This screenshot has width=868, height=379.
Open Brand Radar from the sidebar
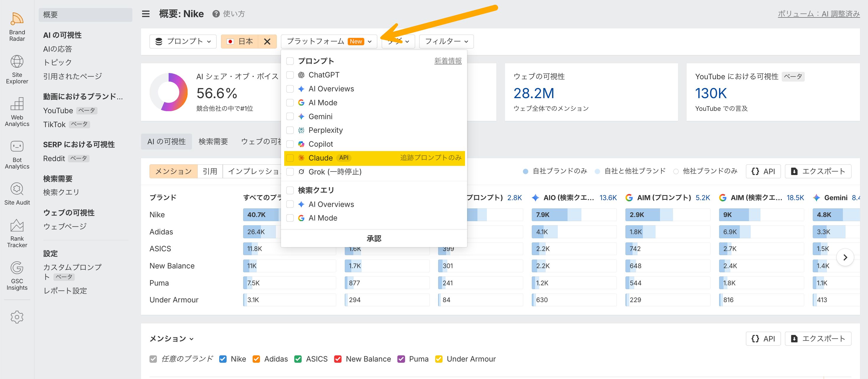click(x=17, y=27)
